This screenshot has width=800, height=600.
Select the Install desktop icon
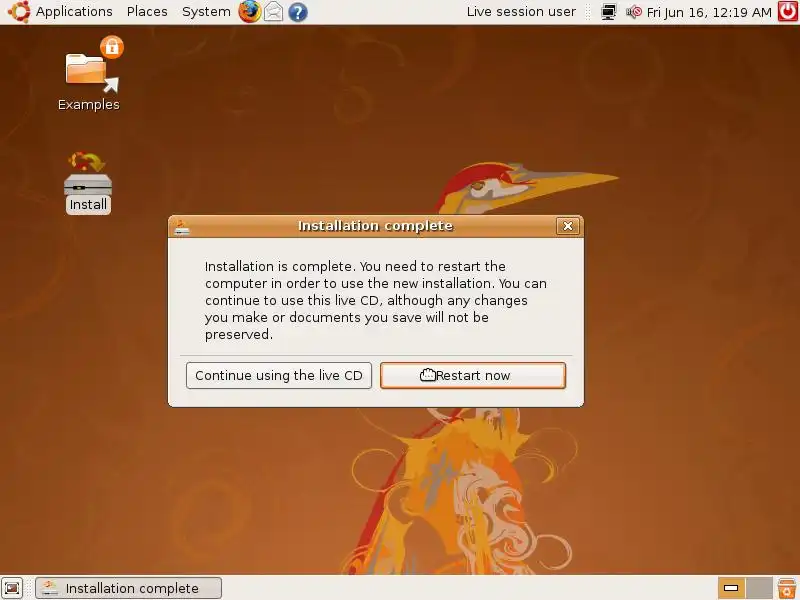pos(88,183)
